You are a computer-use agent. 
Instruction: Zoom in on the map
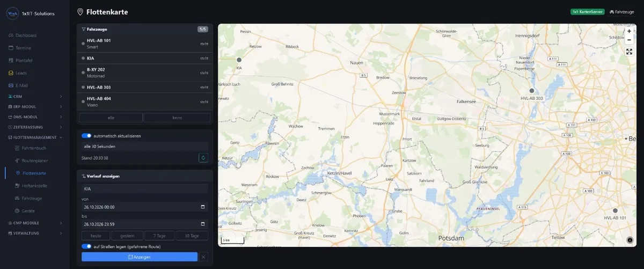coord(629,31)
